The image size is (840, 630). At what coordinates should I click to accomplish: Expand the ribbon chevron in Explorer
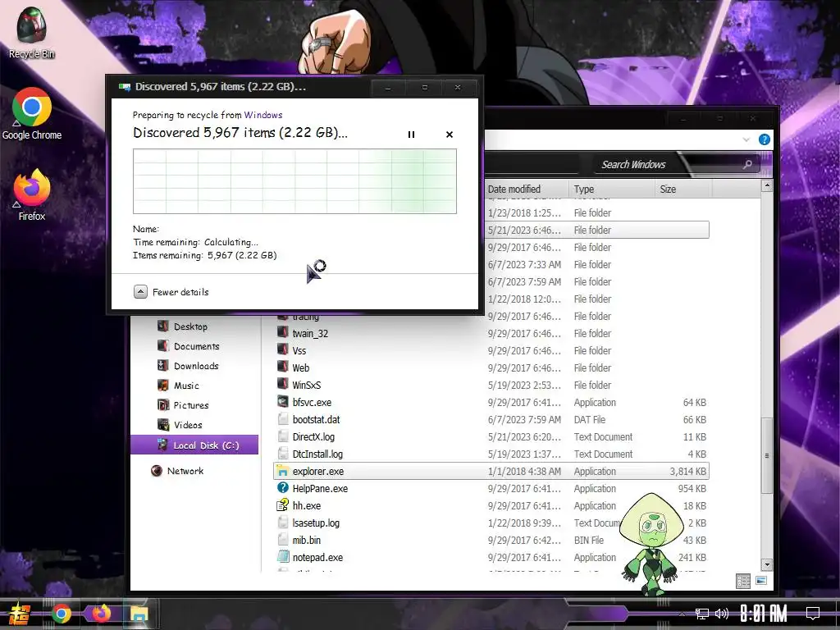pyautogui.click(x=746, y=139)
